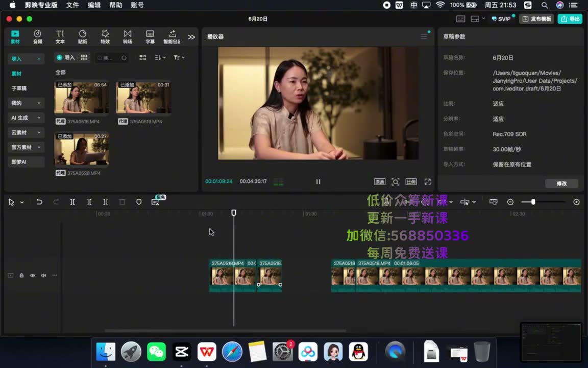Image resolution: width=588 pixels, height=368 pixels.
Task: Select 素材 in the sidebar
Action: 16,74
